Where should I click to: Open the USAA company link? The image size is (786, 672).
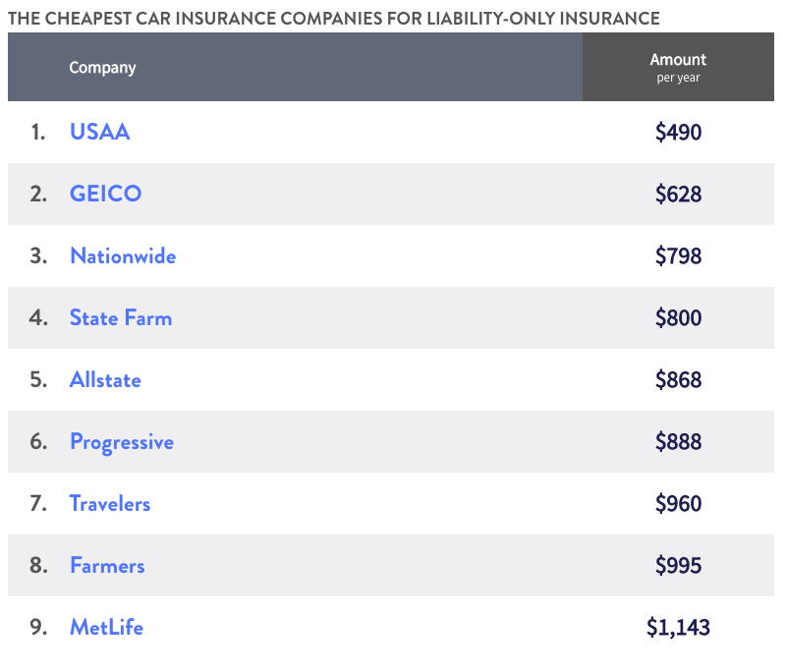point(99,132)
